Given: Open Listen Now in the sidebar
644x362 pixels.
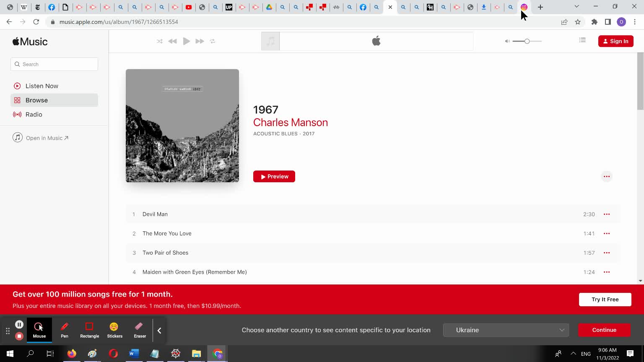Looking at the screenshot, I should pos(54,86).
